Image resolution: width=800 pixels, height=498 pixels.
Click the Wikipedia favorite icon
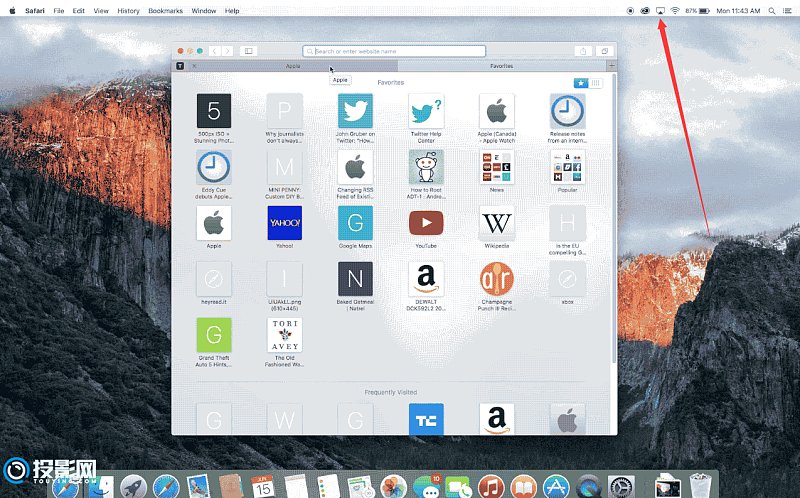[496, 222]
